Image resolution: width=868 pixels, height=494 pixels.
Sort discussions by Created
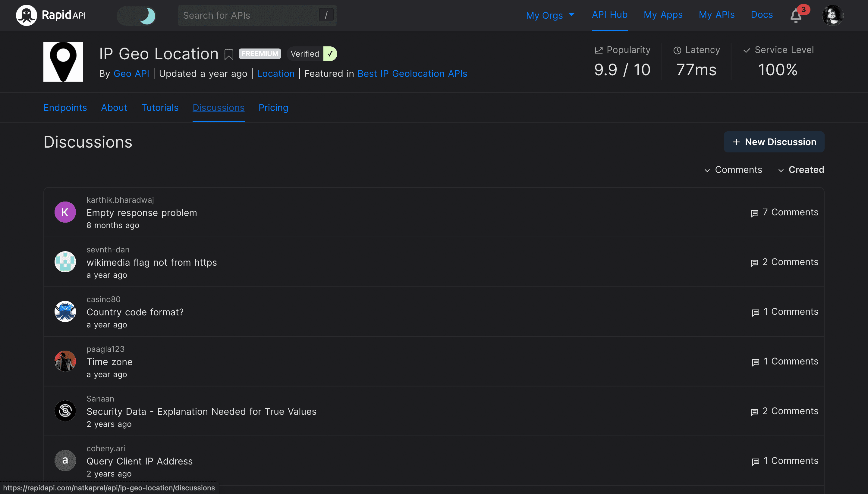tap(801, 170)
